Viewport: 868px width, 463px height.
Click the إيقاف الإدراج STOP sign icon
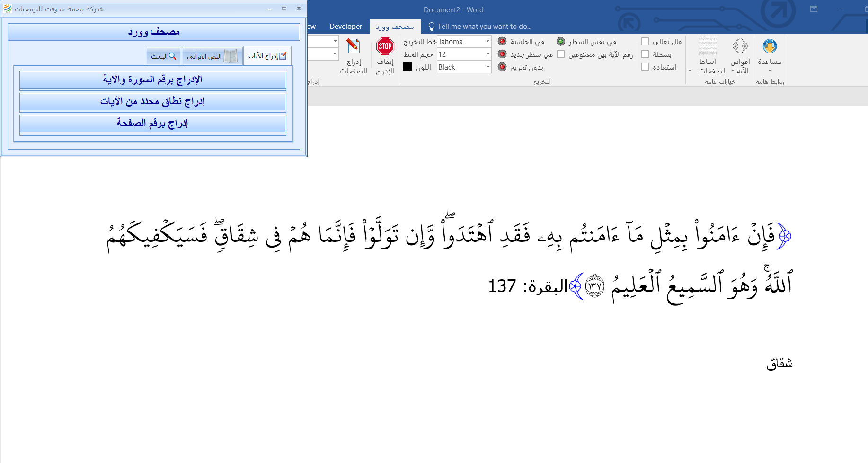pos(385,46)
